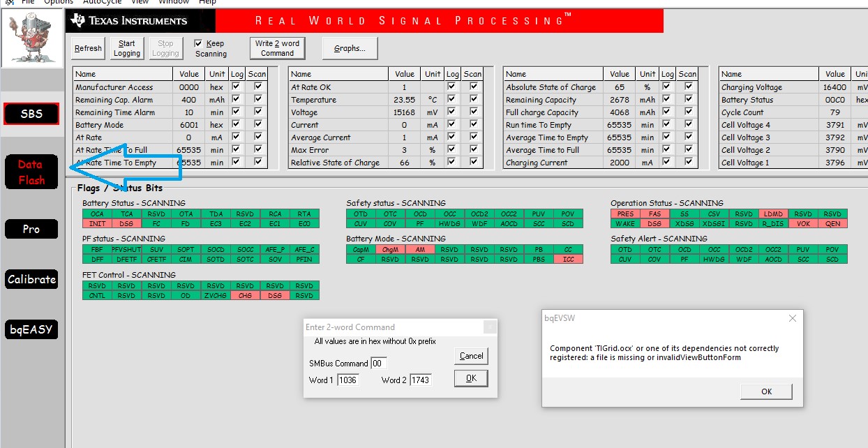Start Logging data
The image size is (868, 448).
127,48
